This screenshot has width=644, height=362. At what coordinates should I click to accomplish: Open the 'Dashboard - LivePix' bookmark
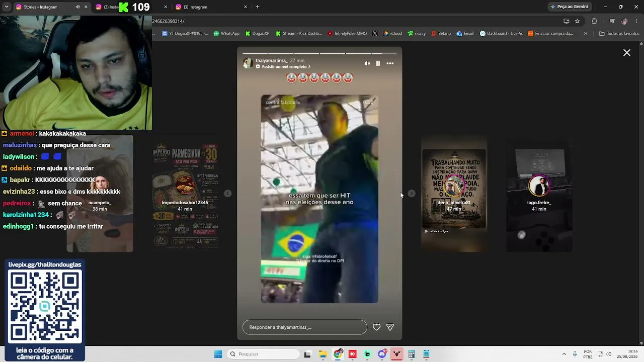501,34
